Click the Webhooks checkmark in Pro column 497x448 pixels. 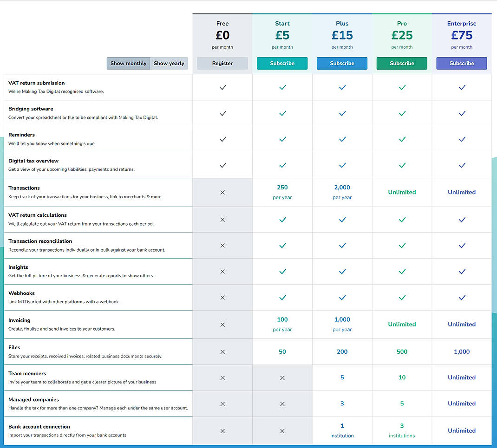[402, 297]
